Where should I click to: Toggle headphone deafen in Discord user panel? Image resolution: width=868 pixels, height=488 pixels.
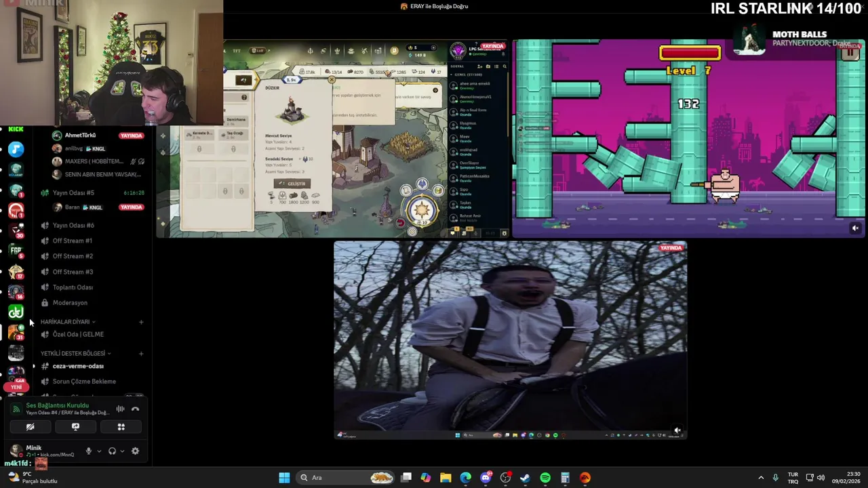coord(112,451)
